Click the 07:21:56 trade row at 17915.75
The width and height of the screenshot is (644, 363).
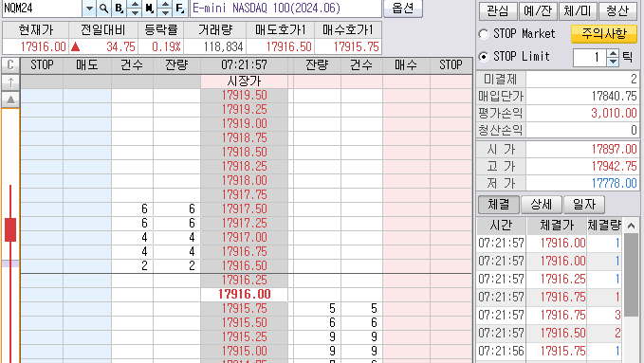click(x=549, y=351)
